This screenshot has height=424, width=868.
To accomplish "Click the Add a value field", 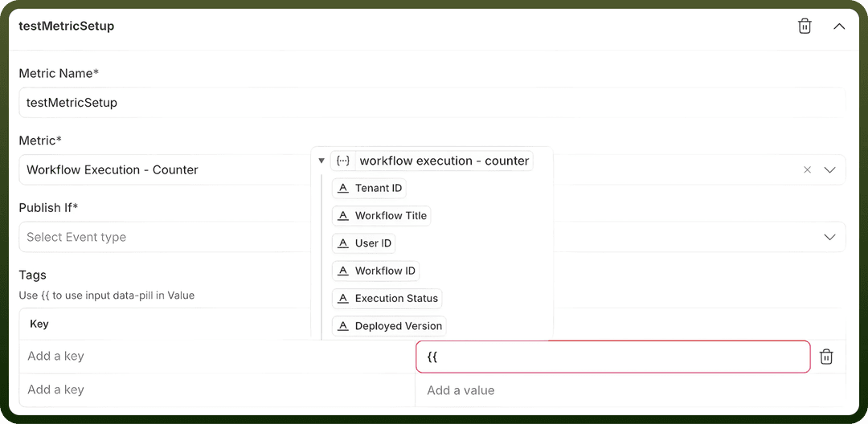I will tap(631, 390).
